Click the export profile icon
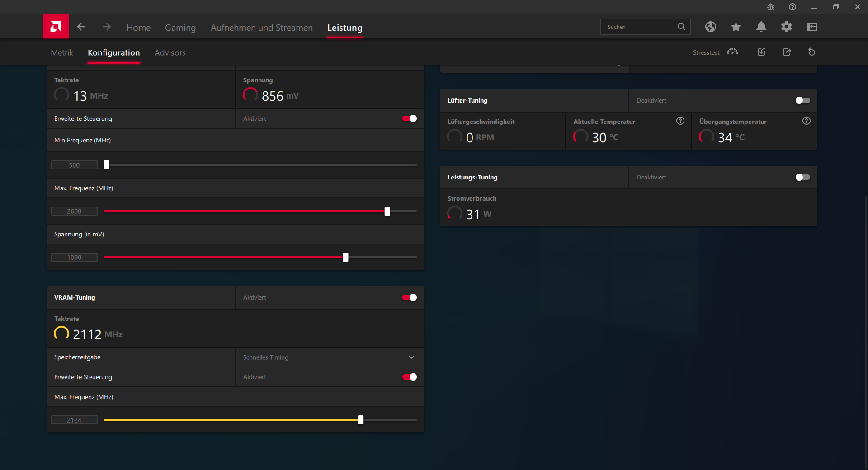Screen dimensions: 868x470 click(x=787, y=52)
